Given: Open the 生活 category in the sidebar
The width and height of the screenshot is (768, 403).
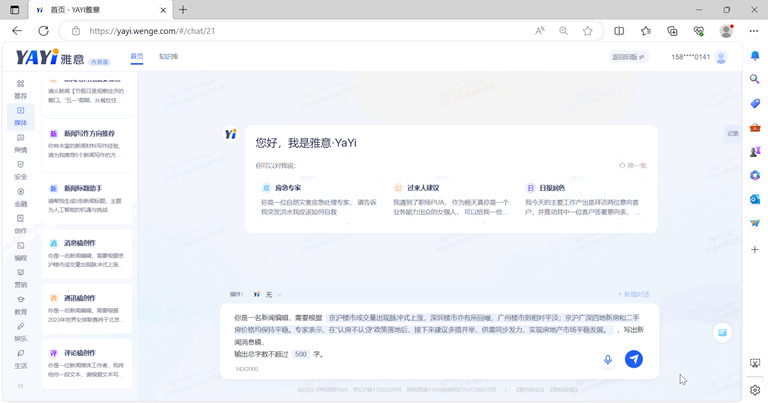Looking at the screenshot, I should pos(21,359).
